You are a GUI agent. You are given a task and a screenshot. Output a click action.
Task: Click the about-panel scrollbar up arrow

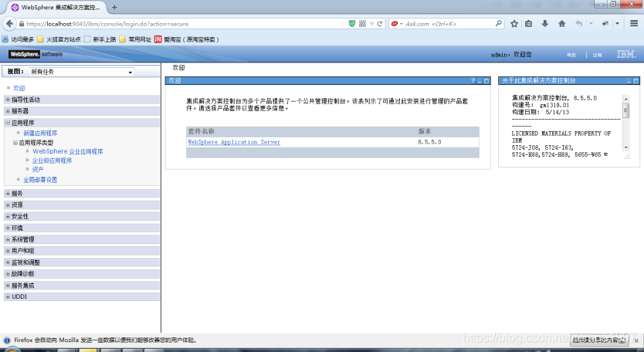626,99
